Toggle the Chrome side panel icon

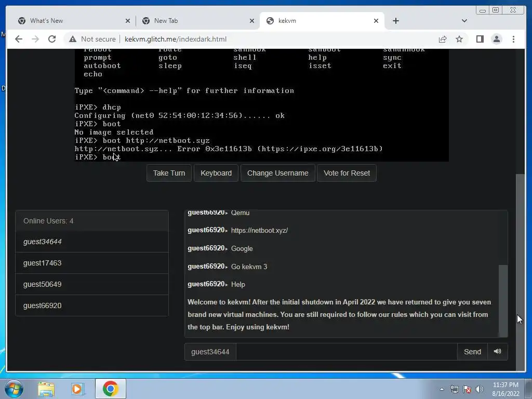480,39
